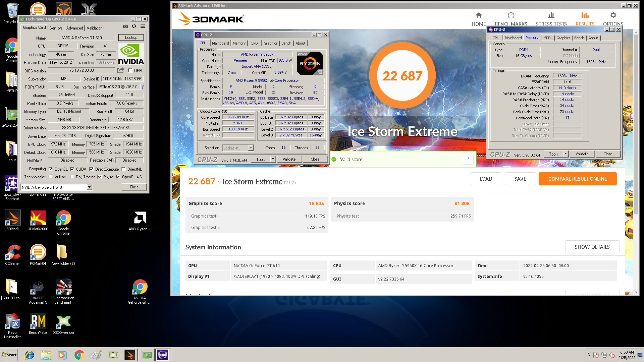Toggle the OpenCL checkbox

51,169
